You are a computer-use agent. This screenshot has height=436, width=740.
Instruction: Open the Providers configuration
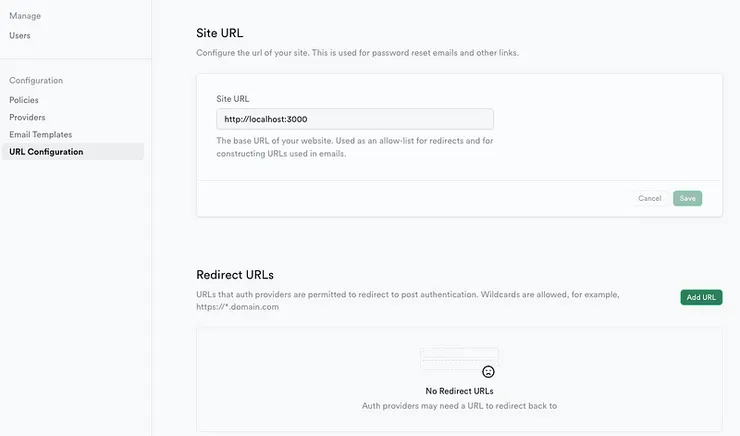click(x=27, y=117)
